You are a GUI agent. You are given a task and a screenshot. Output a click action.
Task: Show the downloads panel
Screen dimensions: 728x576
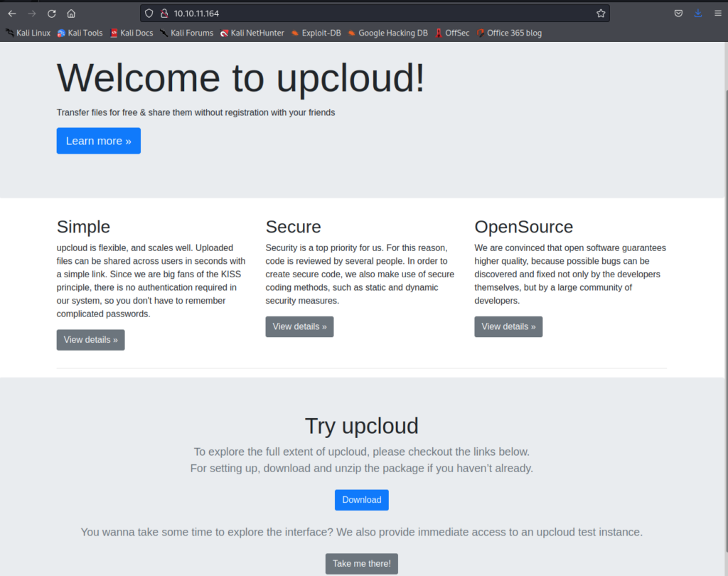[698, 14]
